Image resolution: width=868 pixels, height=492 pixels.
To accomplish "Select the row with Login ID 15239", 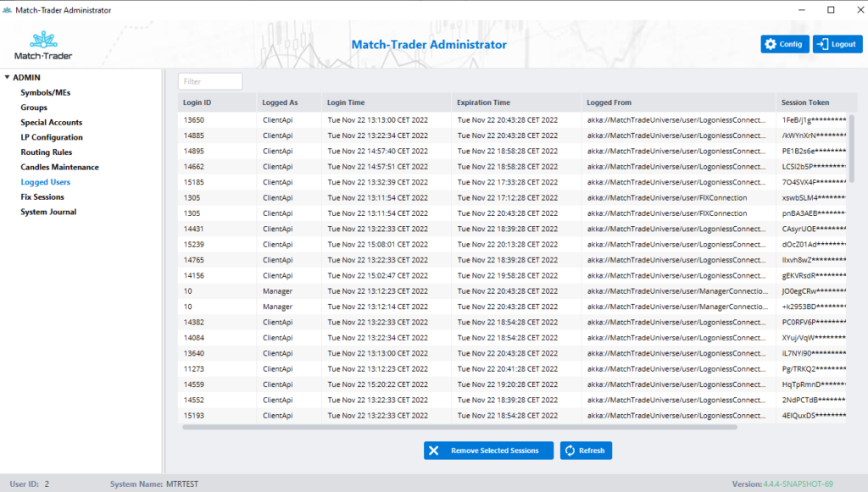I will point(512,245).
